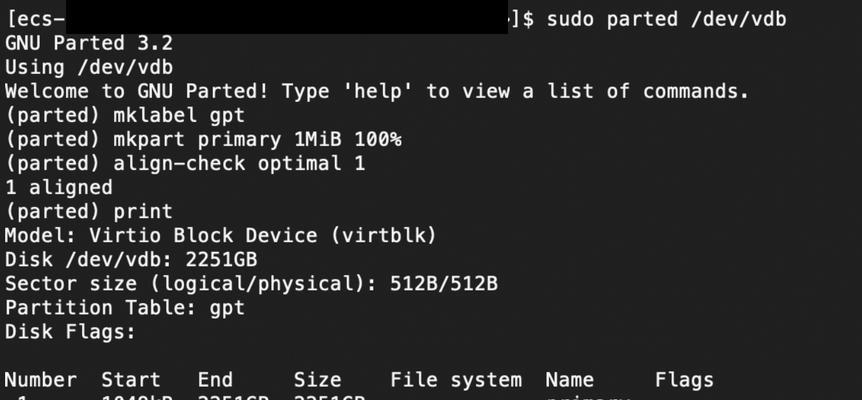Click the 'Flags' column header
The height and width of the screenshot is (400, 862).
pyautogui.click(x=684, y=380)
